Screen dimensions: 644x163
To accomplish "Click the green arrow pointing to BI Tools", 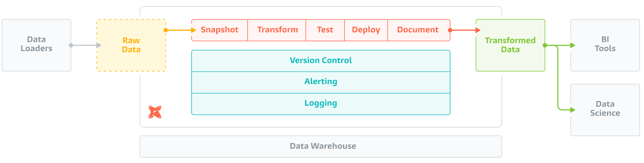I will 560,45.
